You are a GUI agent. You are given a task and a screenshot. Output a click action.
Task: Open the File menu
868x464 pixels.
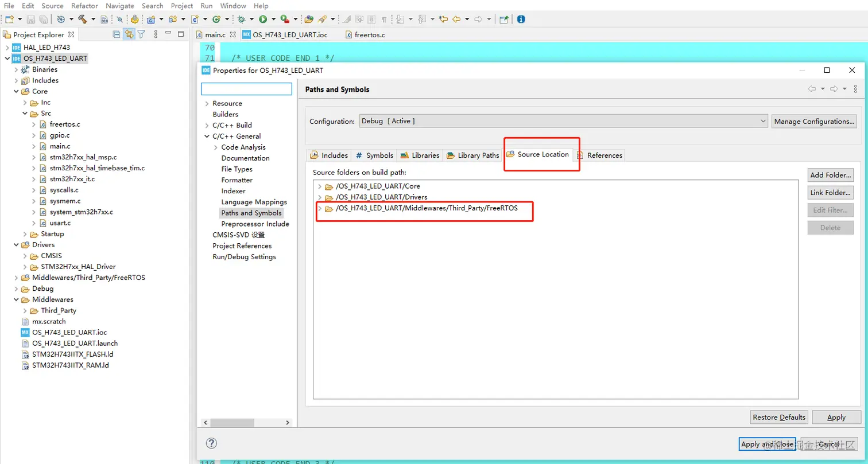[9, 6]
